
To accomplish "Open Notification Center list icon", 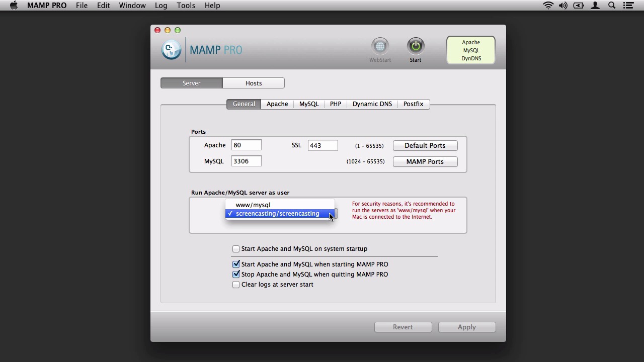I will coord(628,6).
